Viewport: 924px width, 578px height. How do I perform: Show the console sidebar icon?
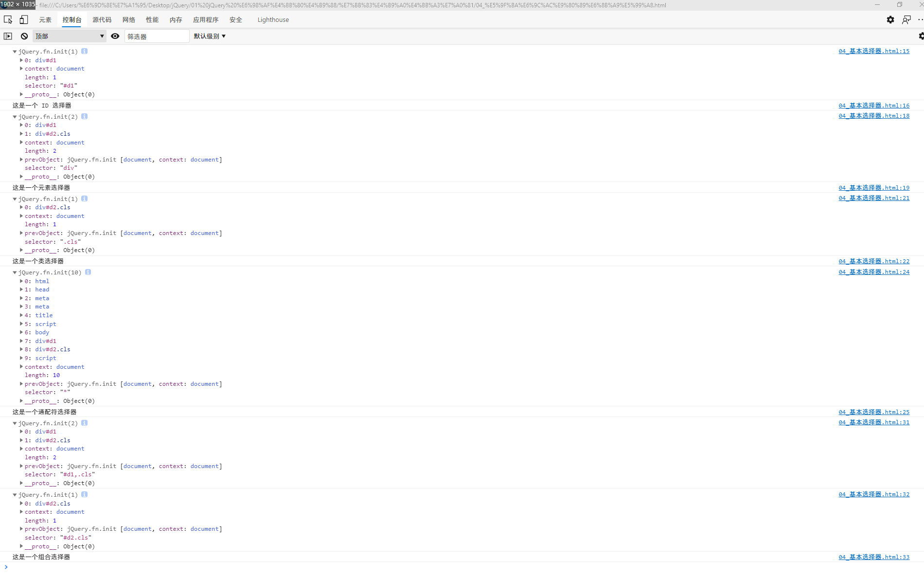pos(8,36)
